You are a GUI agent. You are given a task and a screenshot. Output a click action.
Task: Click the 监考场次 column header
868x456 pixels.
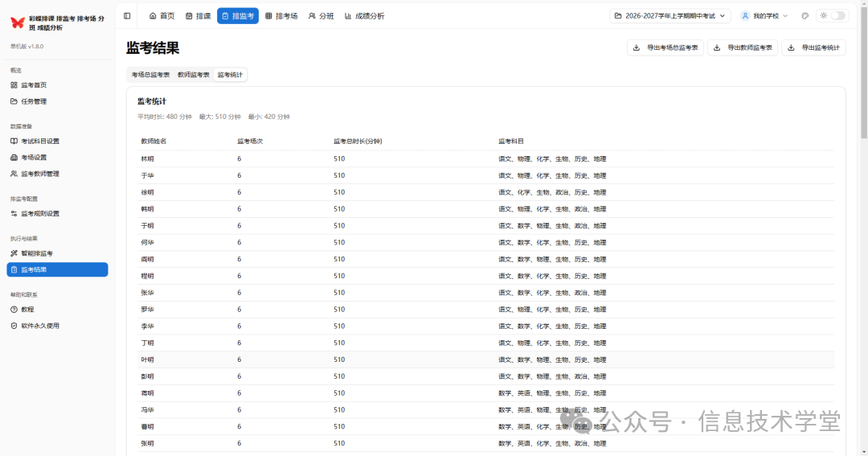pyautogui.click(x=250, y=142)
